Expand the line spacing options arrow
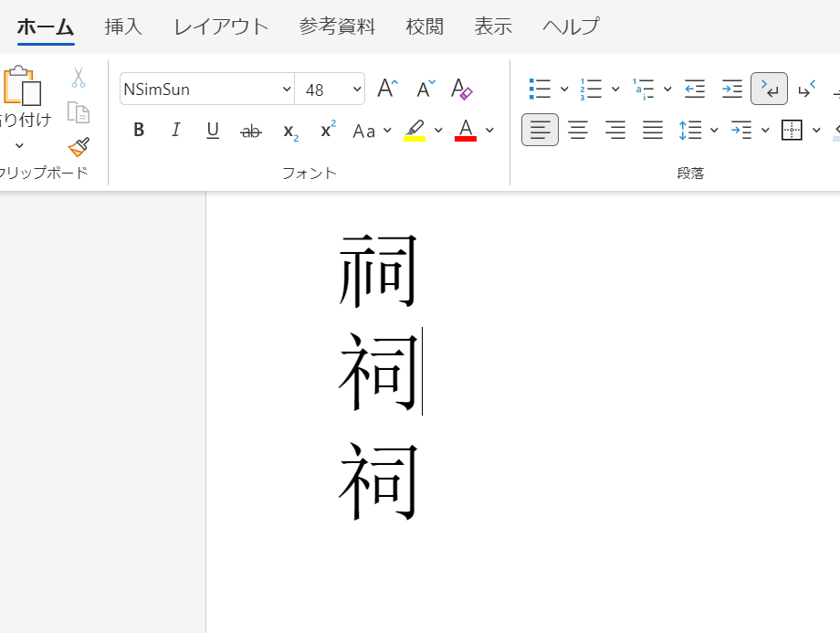 point(714,131)
